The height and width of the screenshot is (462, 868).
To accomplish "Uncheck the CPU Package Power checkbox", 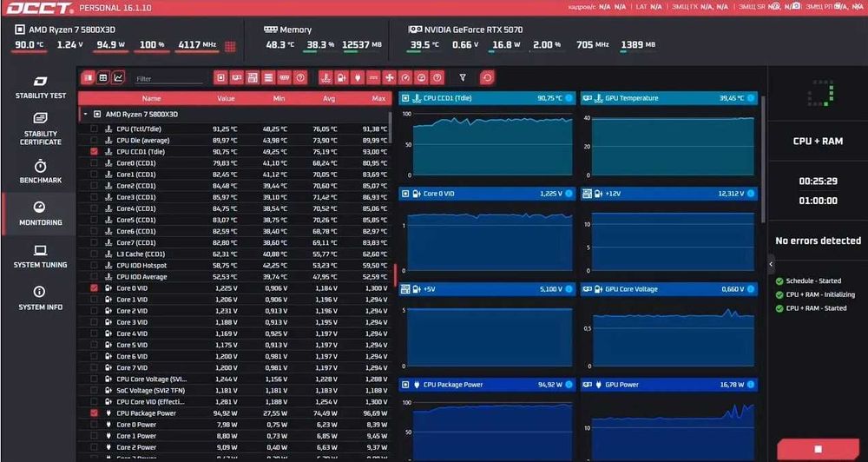I will coord(94,413).
